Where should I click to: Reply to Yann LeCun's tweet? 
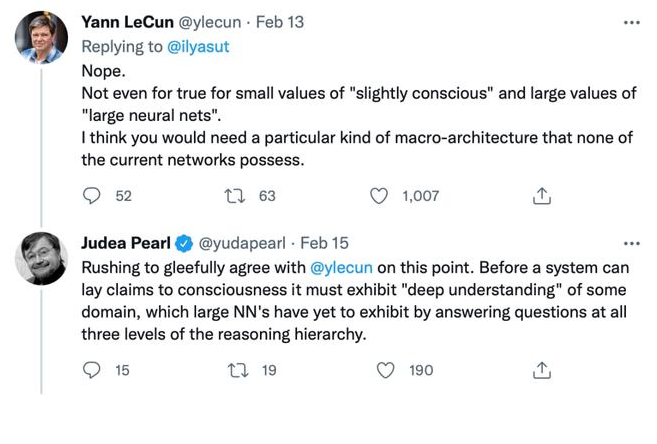coord(93,197)
